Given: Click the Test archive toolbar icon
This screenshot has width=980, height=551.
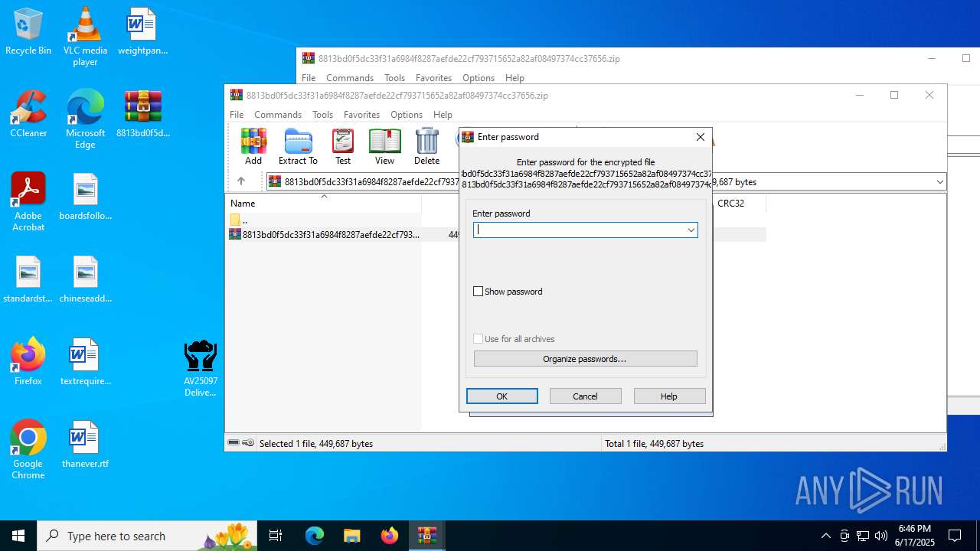Looking at the screenshot, I should coord(343,146).
